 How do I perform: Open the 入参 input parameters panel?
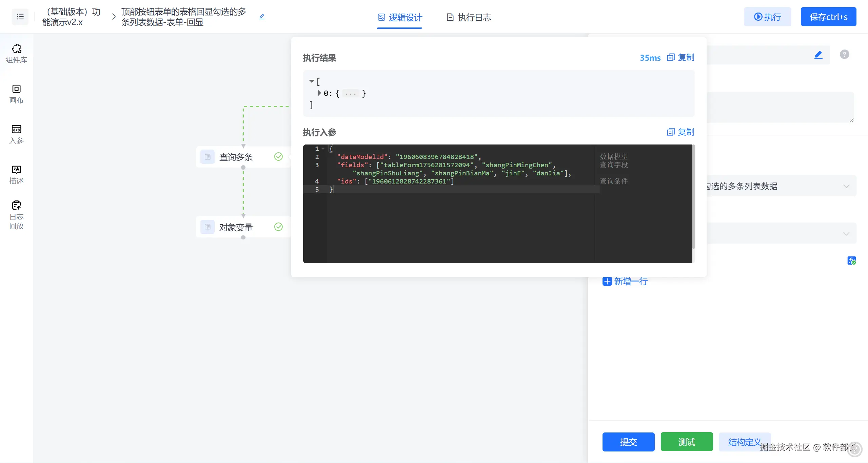pos(16,134)
